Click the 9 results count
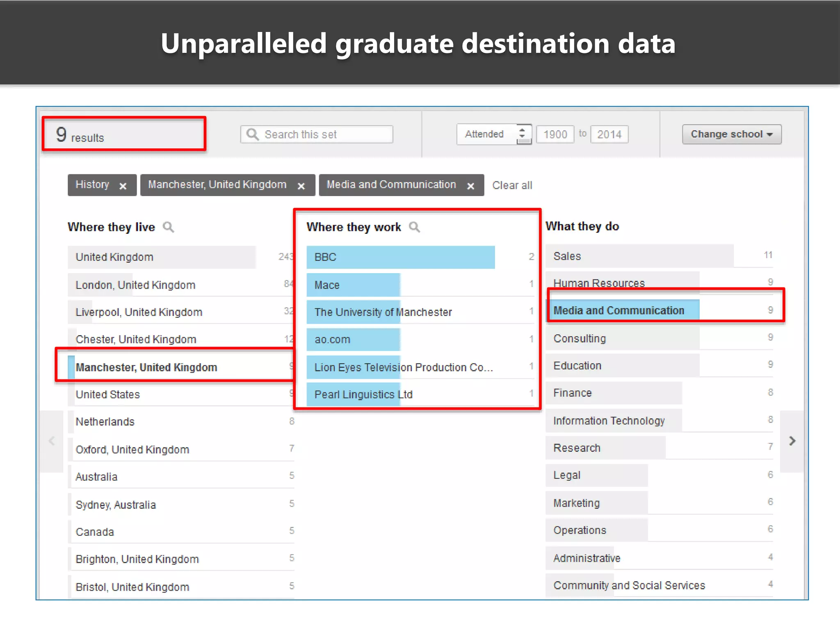 point(80,135)
